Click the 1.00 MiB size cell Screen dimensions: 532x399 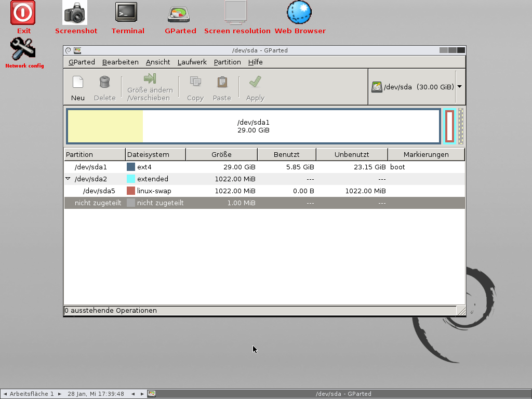pos(241,203)
